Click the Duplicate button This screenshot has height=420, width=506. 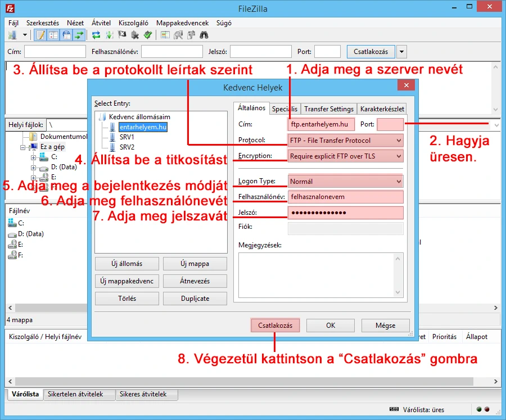coord(195,299)
